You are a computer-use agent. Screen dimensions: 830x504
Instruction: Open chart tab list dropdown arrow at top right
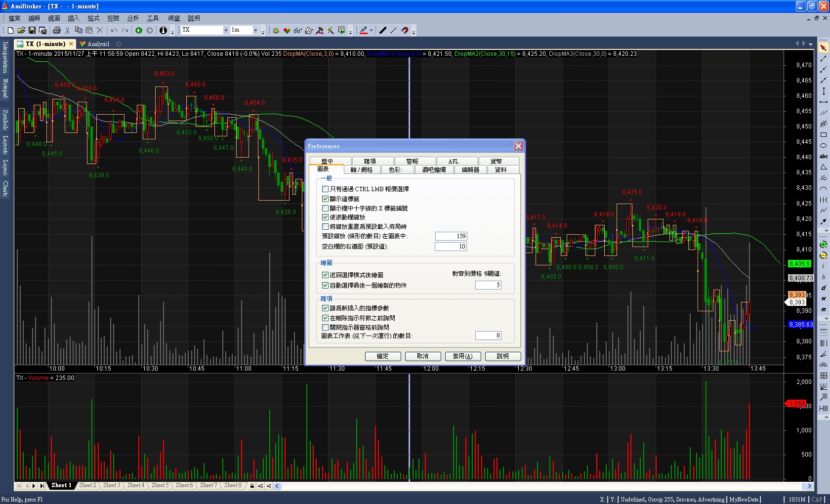pos(811,44)
